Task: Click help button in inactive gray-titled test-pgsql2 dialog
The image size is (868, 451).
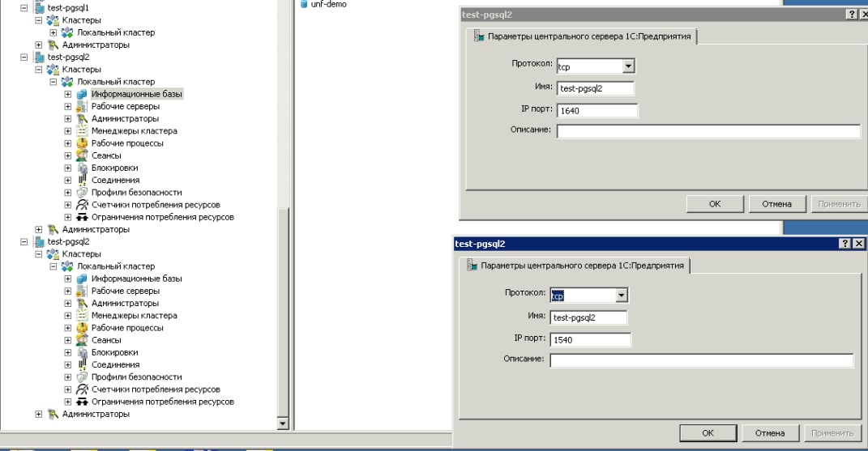Action: [852, 15]
